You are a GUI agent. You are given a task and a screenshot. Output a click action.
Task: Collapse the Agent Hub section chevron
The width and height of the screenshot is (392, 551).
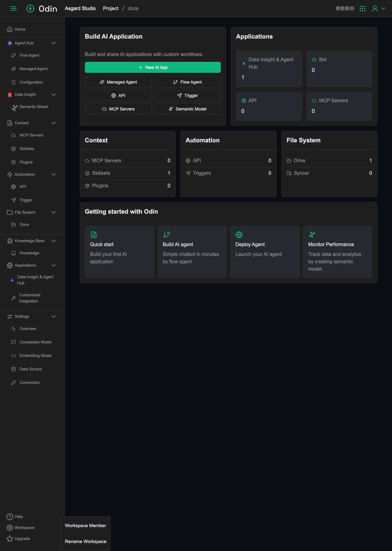click(x=54, y=43)
